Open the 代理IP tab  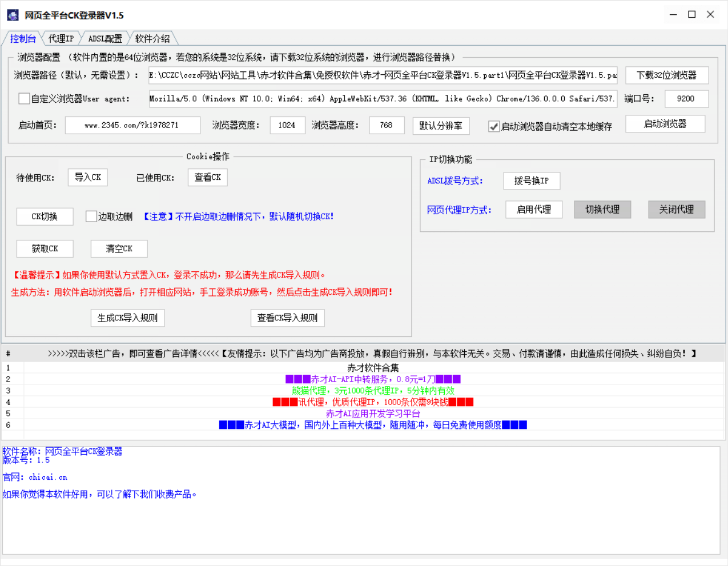[61, 39]
